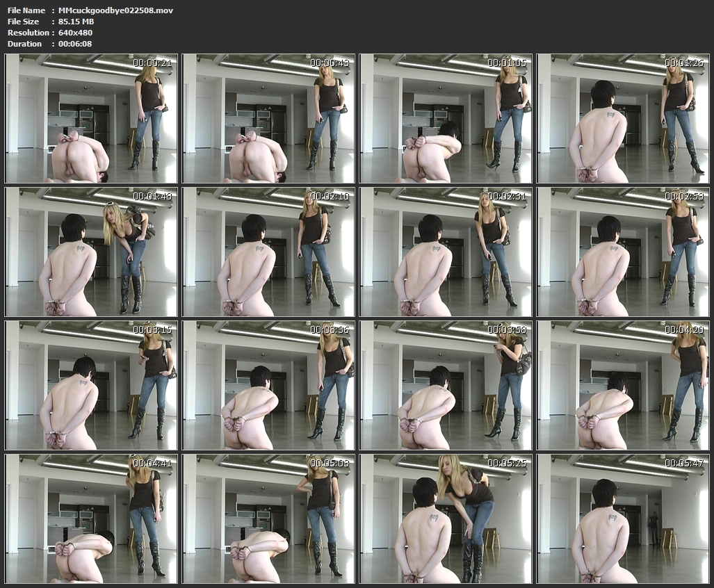The image size is (714, 588).
Task: Click the file name ending in .mov
Action: 116,10
